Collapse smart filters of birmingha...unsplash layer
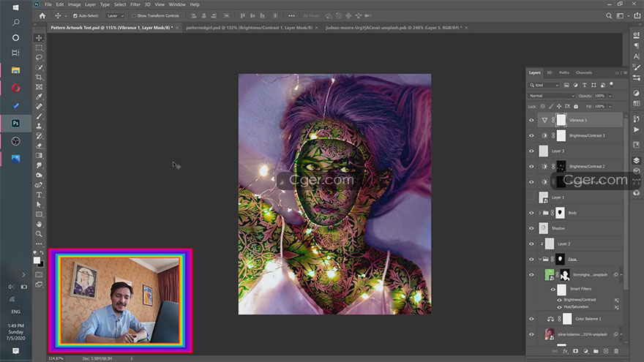 621,274
